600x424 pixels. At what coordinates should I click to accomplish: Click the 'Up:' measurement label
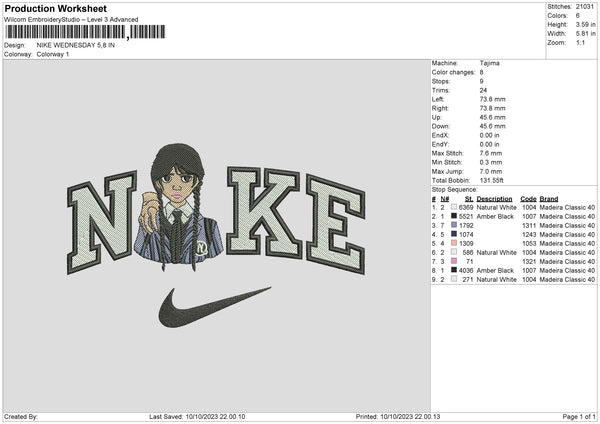437,117
